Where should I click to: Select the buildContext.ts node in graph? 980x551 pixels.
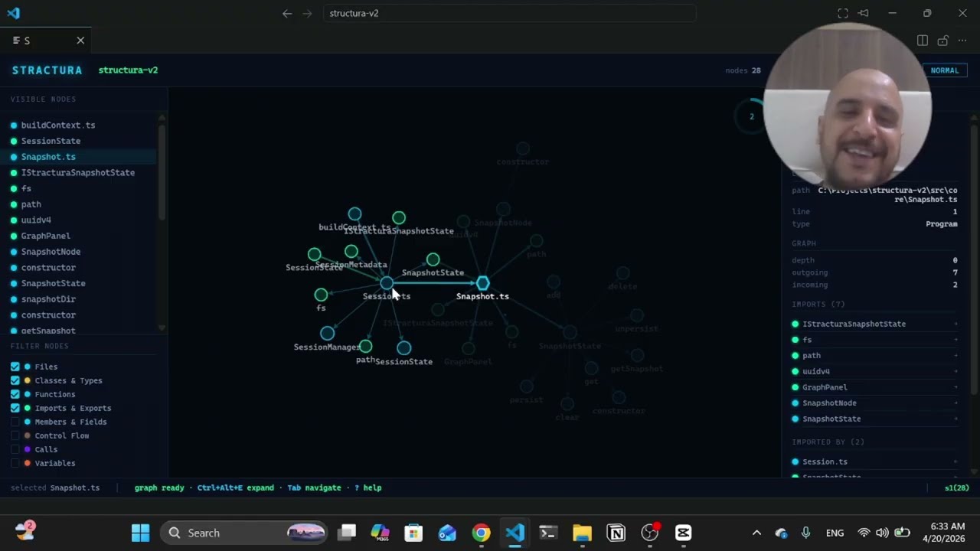click(354, 214)
